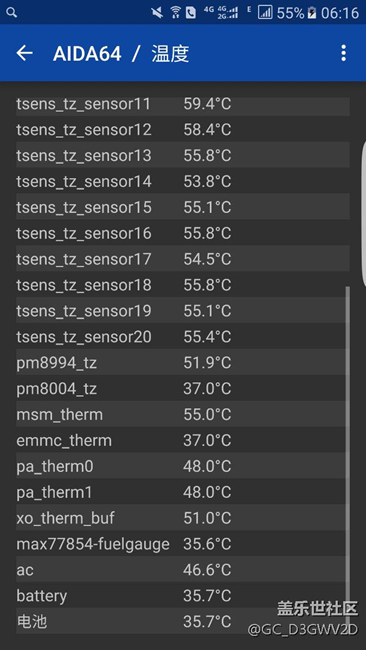The image size is (366, 650).
Task: Select the pa_therm0 row
Action: (183, 466)
